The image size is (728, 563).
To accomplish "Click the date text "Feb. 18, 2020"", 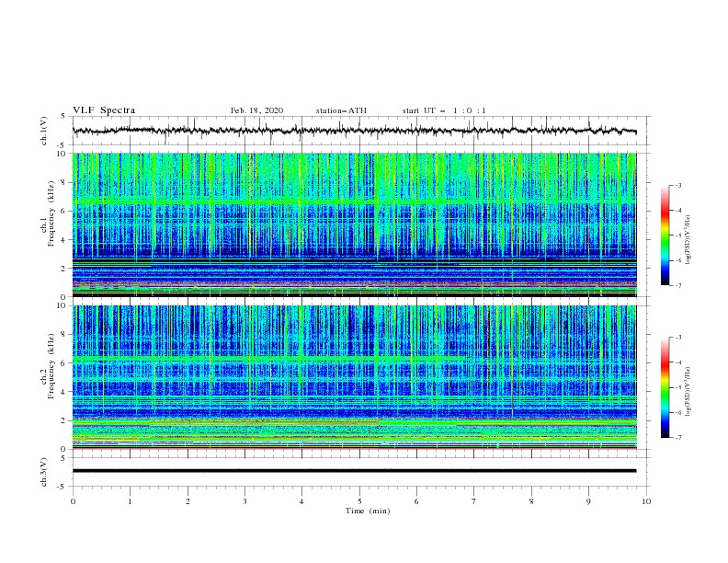I will 256,110.
